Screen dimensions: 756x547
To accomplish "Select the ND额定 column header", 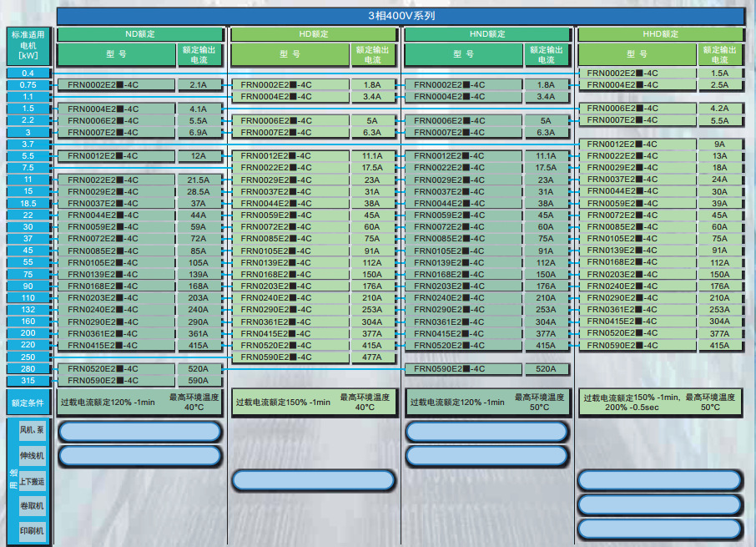I will (x=139, y=34).
